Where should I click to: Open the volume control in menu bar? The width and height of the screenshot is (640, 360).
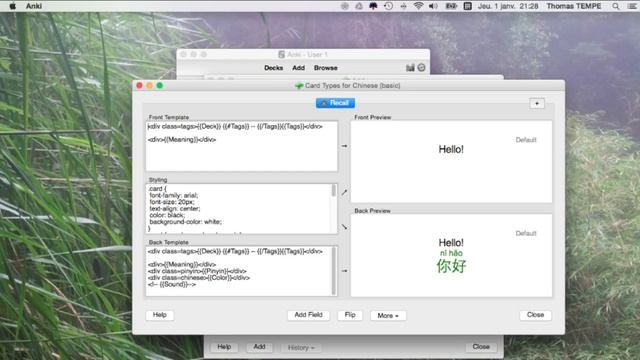point(433,6)
